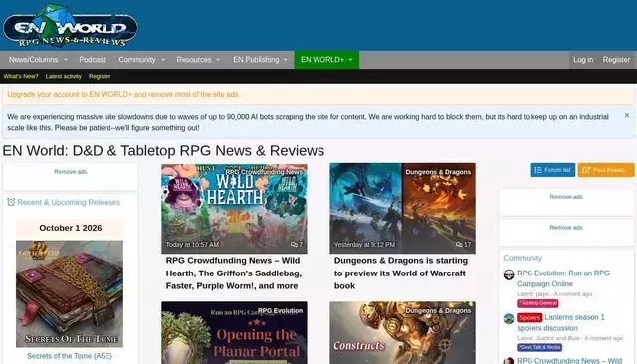
Task: Click the comments icon on World of Warcraft article
Action: pyautogui.click(x=459, y=245)
